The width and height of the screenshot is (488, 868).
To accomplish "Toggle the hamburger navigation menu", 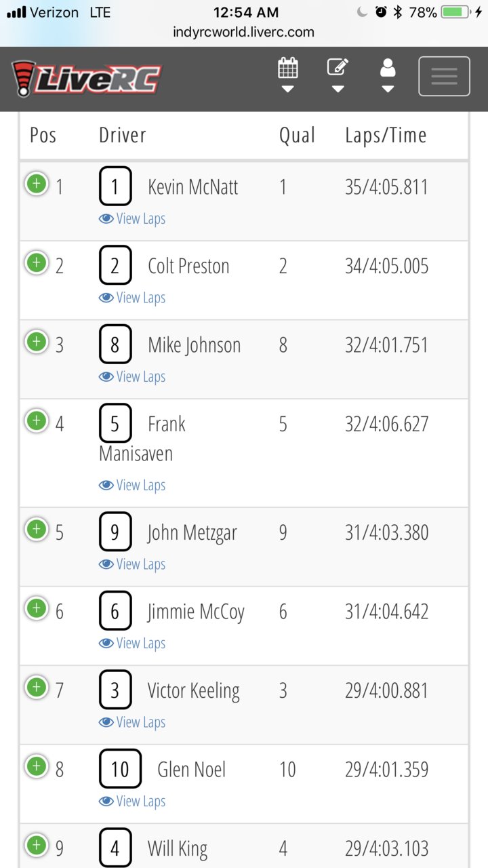I will 444,76.
